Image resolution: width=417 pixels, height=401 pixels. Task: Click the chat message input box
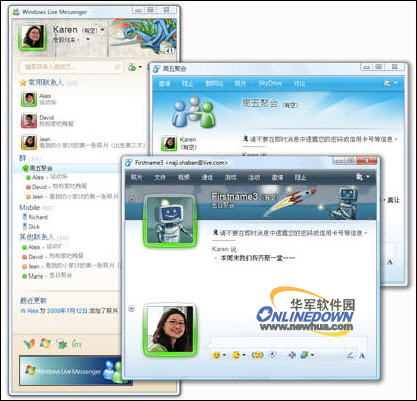(289, 342)
